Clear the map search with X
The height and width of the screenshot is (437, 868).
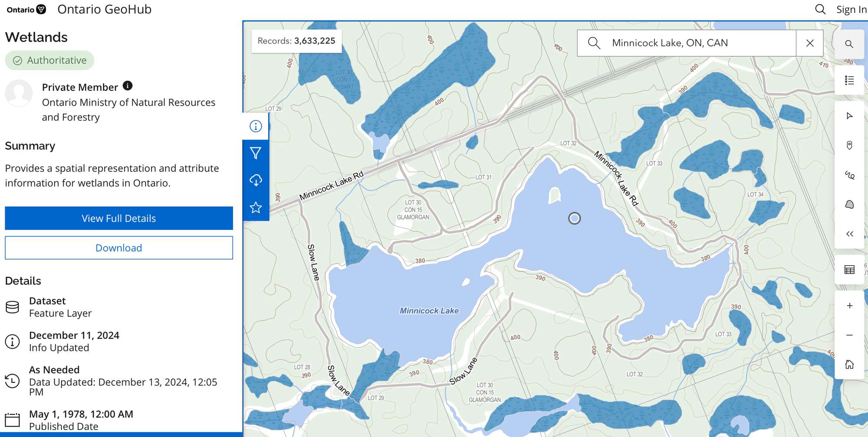(x=810, y=43)
